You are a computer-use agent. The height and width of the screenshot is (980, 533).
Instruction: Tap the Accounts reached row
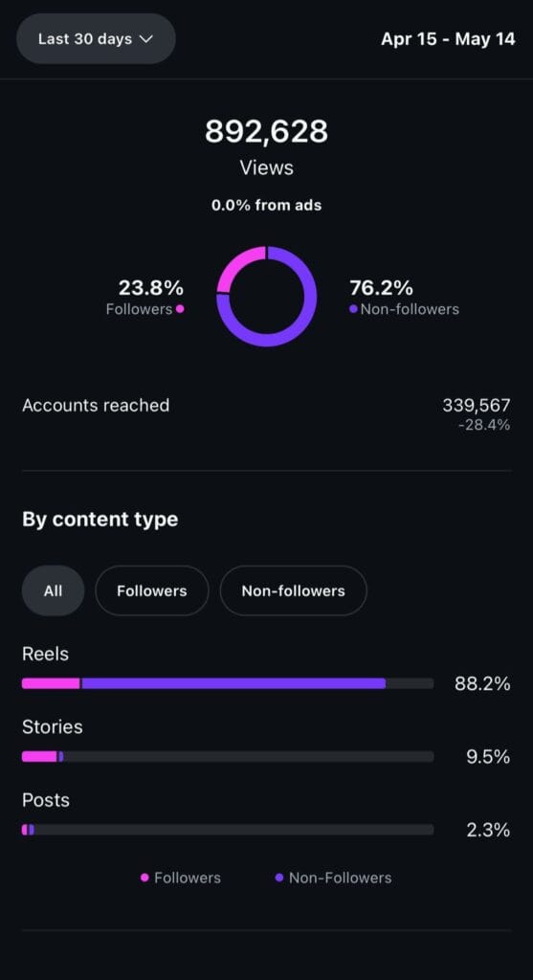click(266, 413)
